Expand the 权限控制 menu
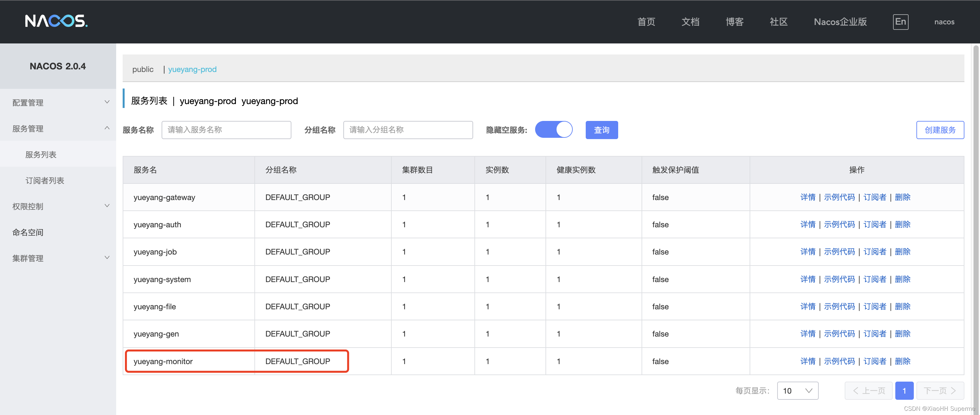 (x=58, y=206)
